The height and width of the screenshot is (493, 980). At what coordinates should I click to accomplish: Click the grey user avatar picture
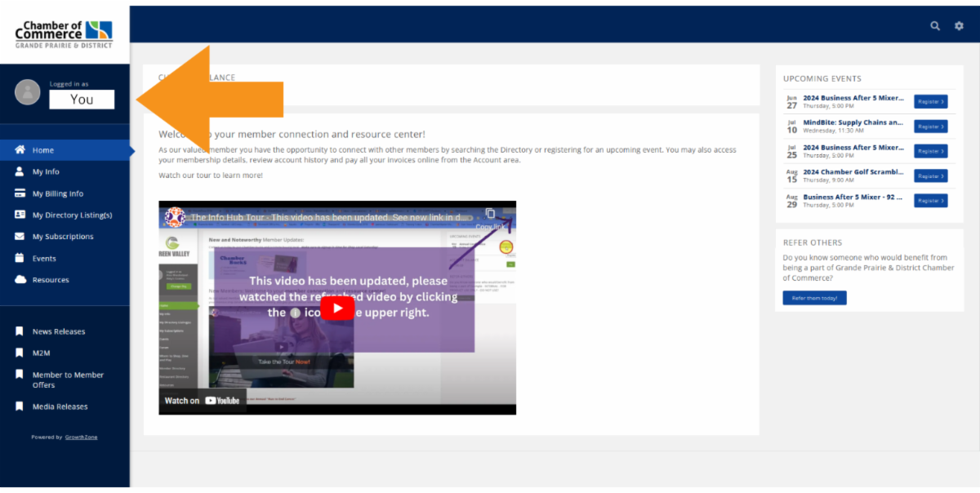click(x=28, y=92)
